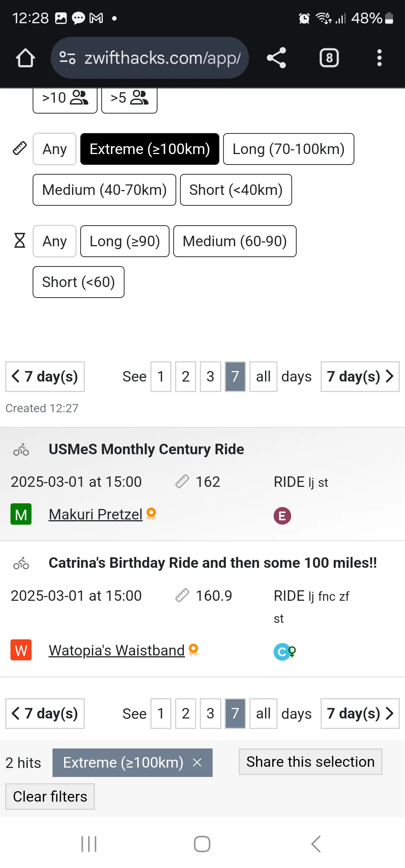The height and width of the screenshot is (868, 405).
Task: Show all days in top pager
Action: [263, 377]
